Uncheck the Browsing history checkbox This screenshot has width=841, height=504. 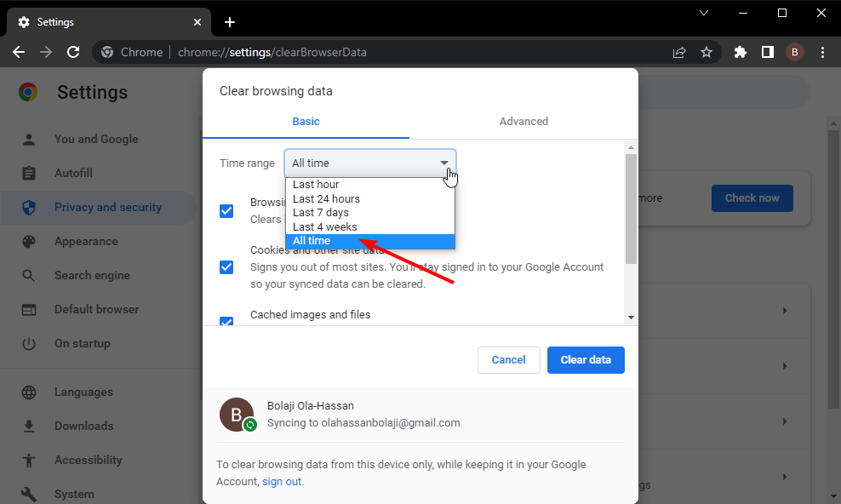click(226, 211)
